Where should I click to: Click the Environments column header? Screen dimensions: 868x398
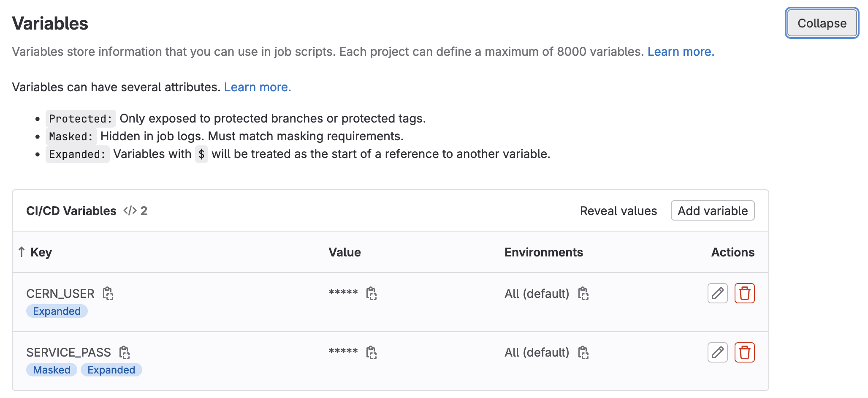(544, 252)
